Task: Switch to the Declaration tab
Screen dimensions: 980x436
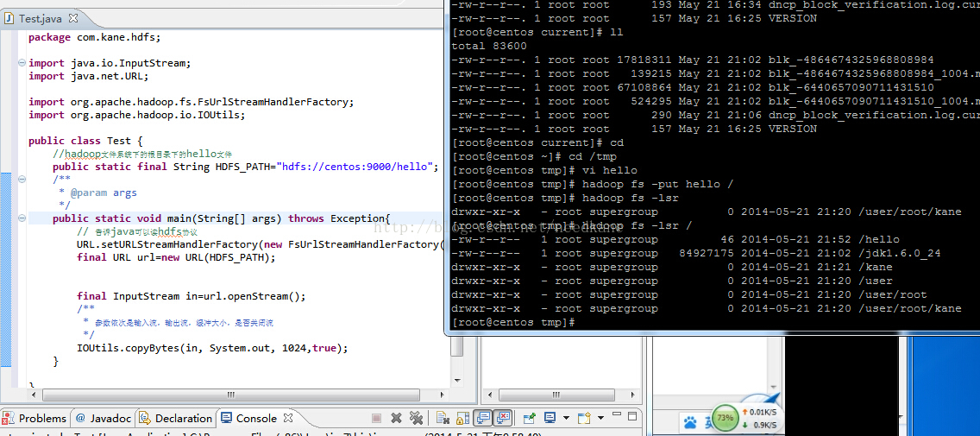Action: click(176, 418)
